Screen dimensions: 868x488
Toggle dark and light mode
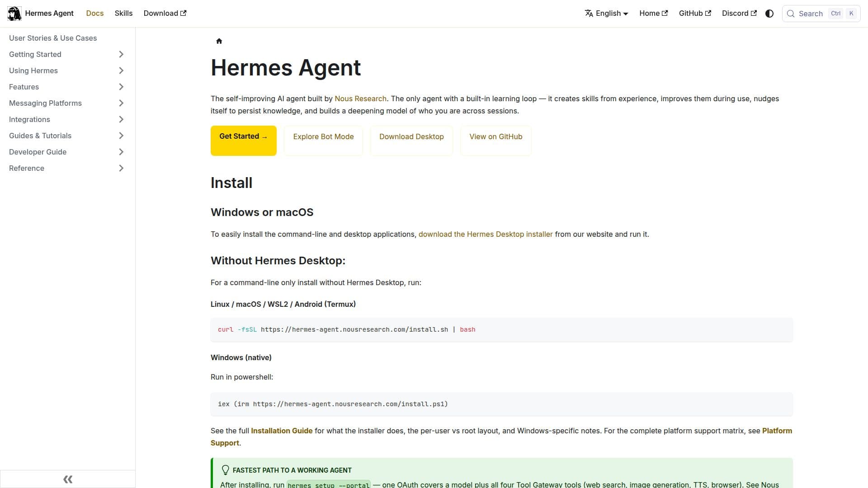click(769, 14)
